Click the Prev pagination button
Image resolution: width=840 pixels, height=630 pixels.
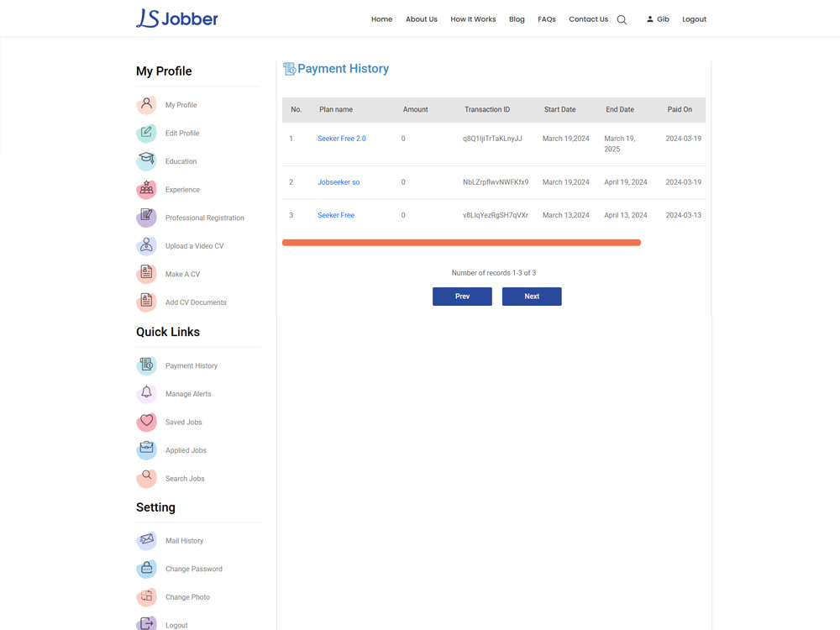[462, 297]
